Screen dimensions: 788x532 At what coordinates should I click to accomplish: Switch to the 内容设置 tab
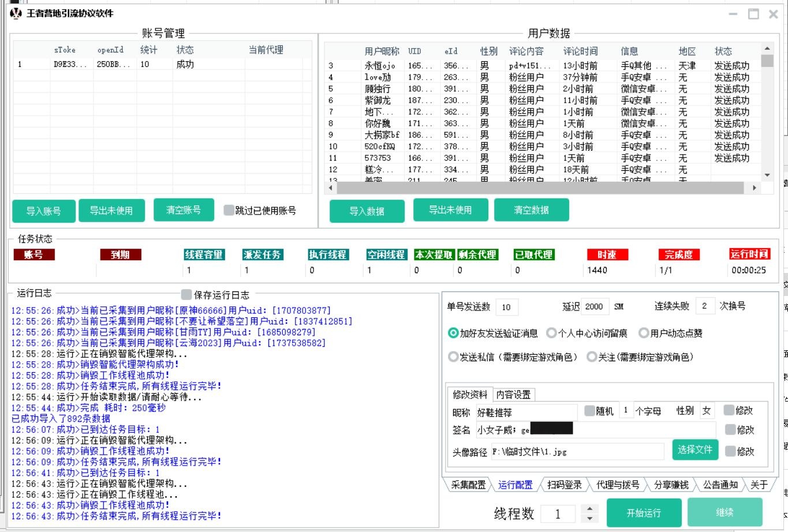pos(513,395)
